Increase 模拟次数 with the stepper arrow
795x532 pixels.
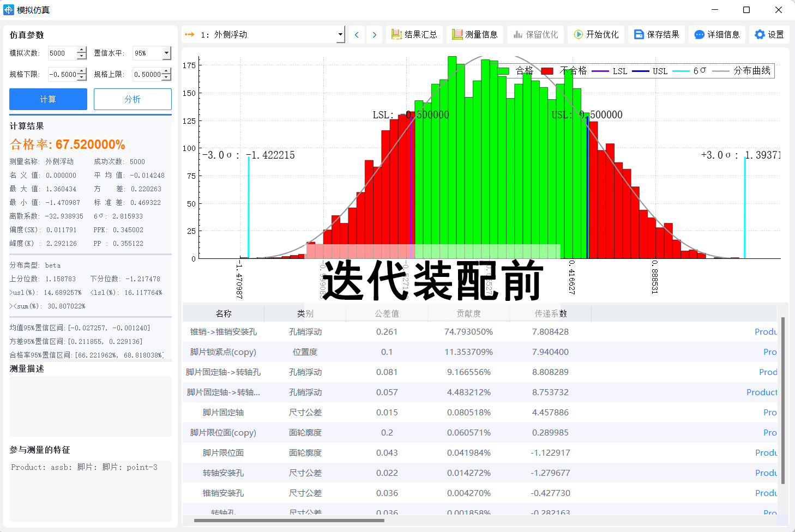coord(82,50)
